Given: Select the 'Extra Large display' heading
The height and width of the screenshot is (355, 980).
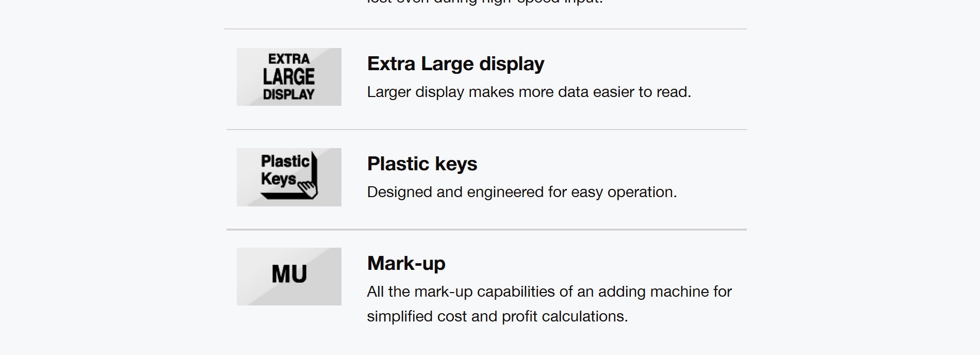Looking at the screenshot, I should click(455, 63).
